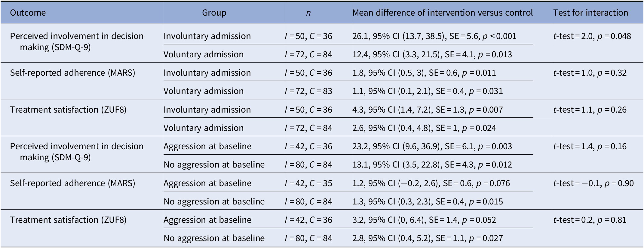This screenshot has height=248, width=644.
Task: Select the t-test = −0.1, p = 0.90 cell
Action: coord(593,183)
